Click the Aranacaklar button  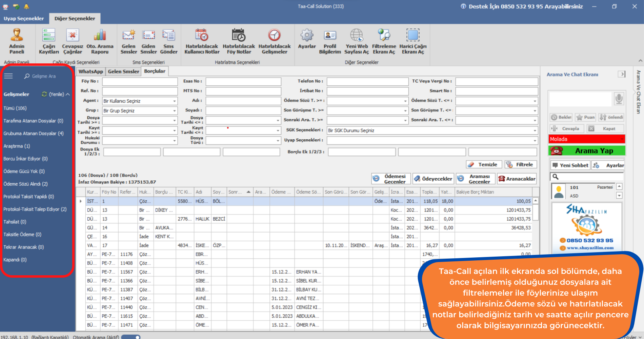[517, 179]
